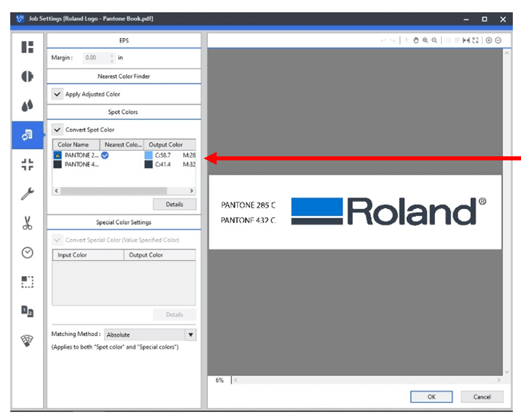Open the crop marks settings icon
The image size is (521, 420).
tap(27, 164)
